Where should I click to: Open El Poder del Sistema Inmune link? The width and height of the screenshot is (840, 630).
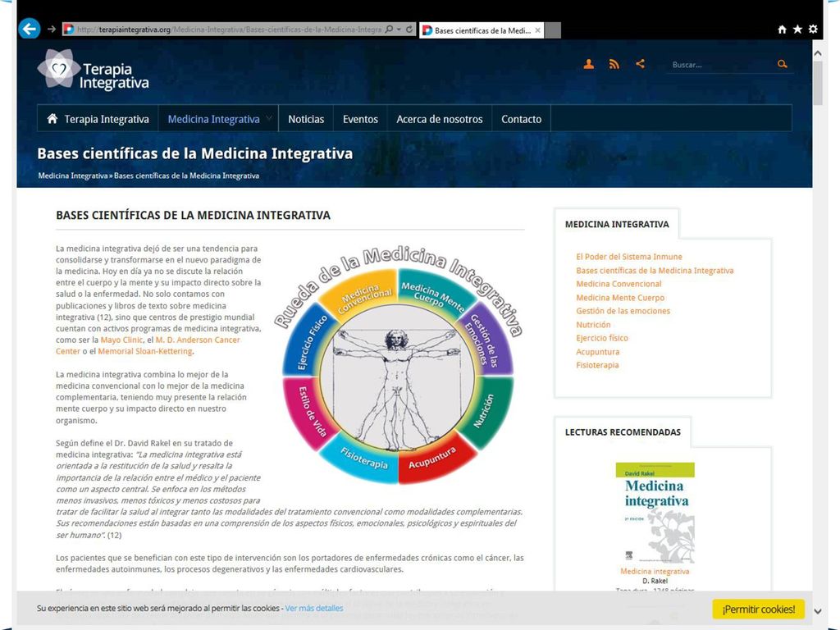click(629, 257)
